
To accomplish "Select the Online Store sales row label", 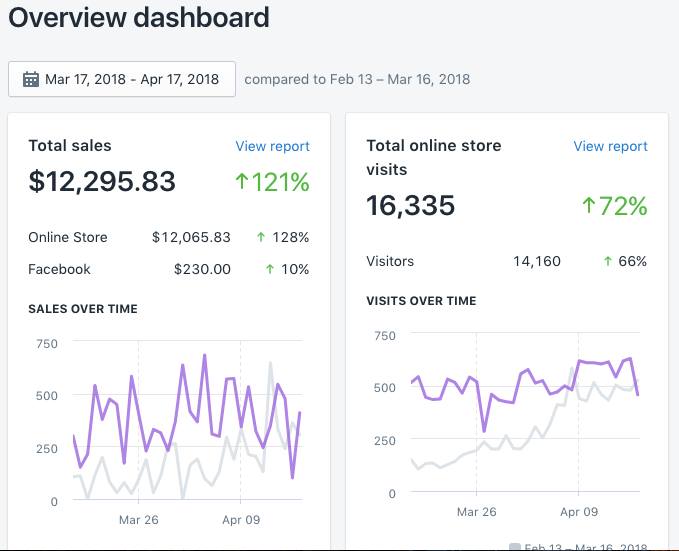I will [x=68, y=238].
